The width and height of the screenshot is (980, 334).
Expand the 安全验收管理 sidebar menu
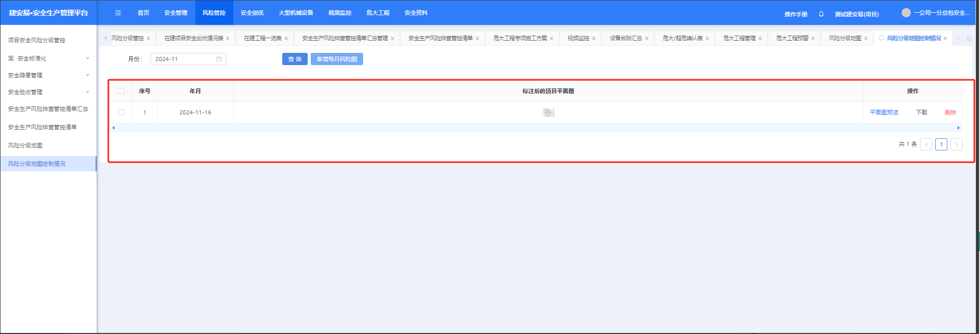(x=87, y=92)
